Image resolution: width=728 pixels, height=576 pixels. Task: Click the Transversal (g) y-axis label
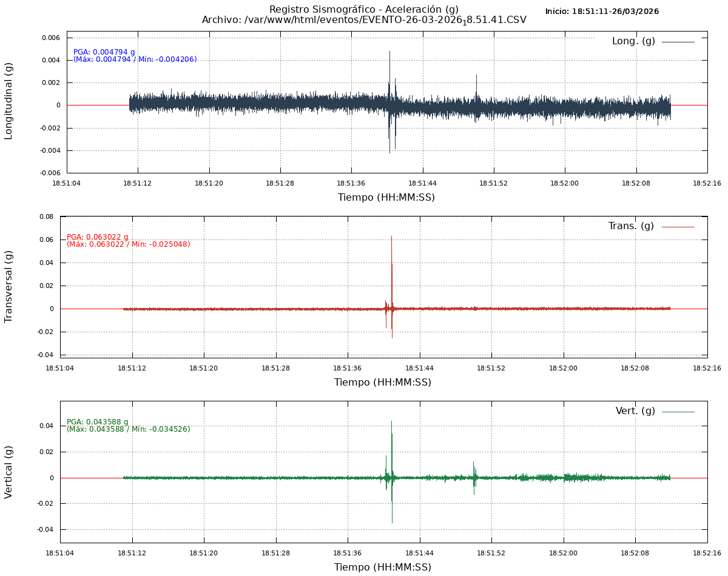(x=8, y=286)
